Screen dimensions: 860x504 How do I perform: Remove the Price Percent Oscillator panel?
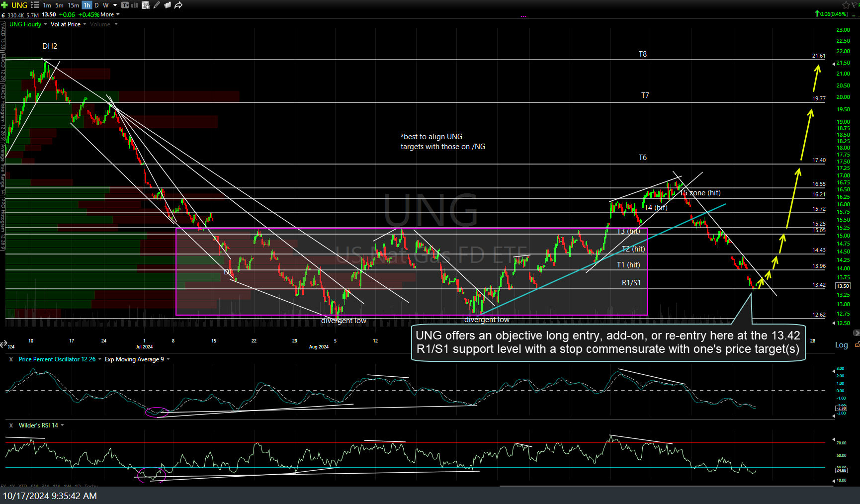click(x=11, y=359)
